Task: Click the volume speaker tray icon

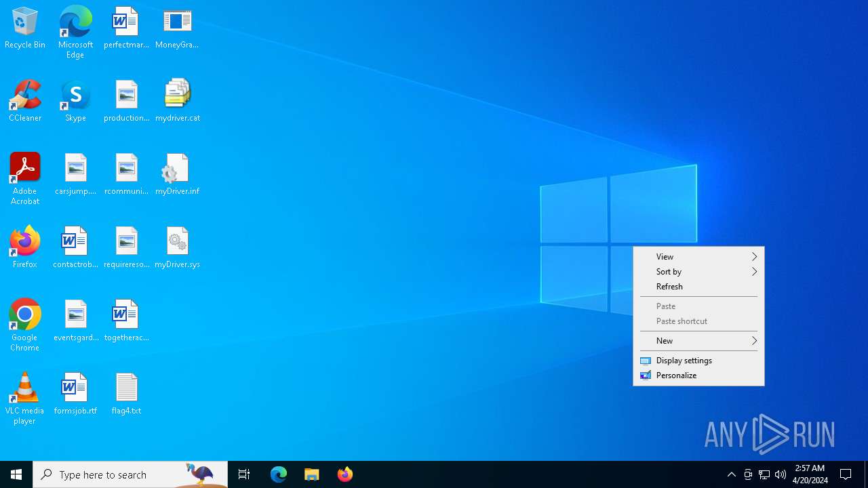Action: click(781, 474)
